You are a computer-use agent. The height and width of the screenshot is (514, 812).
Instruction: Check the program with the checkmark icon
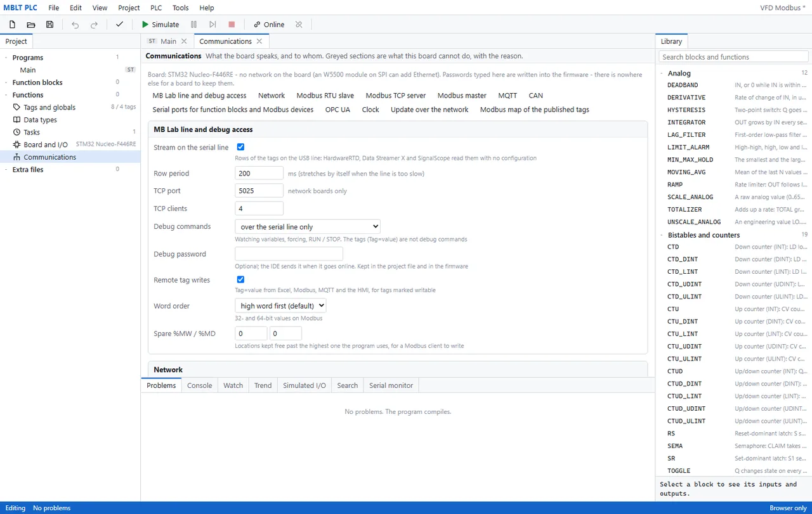tap(119, 25)
